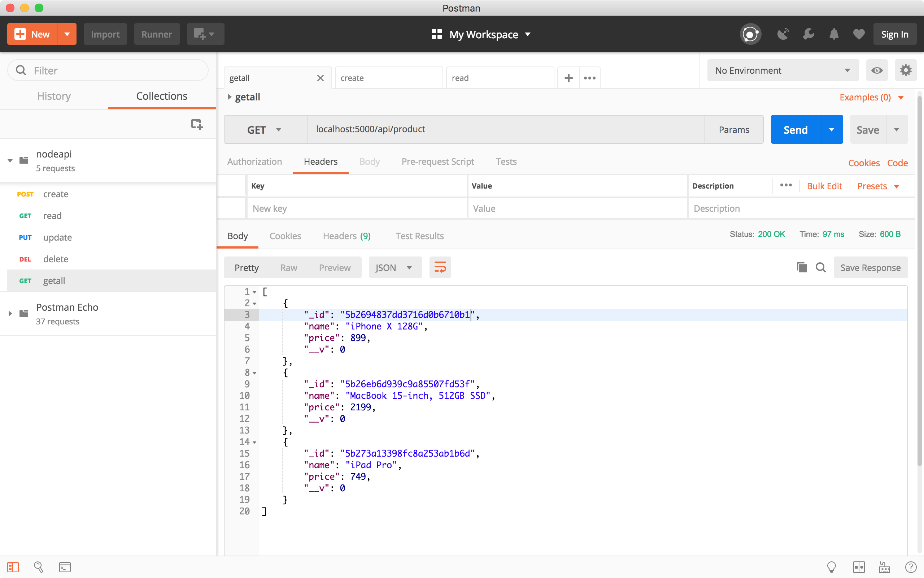Switch to Raw response view

(x=289, y=268)
